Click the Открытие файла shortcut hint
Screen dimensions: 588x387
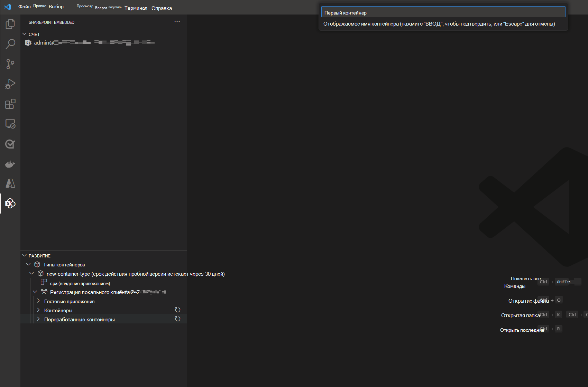click(x=529, y=301)
